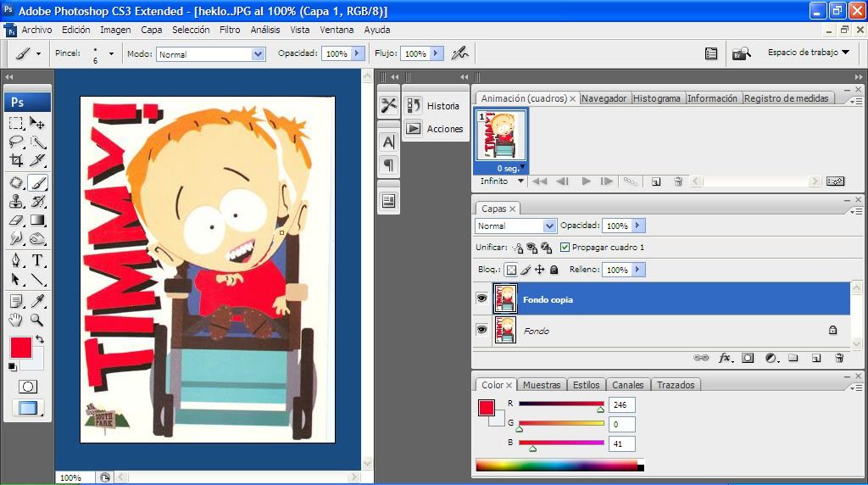This screenshot has height=485, width=868.
Task: Open layer style fx menu
Action: pyautogui.click(x=726, y=358)
